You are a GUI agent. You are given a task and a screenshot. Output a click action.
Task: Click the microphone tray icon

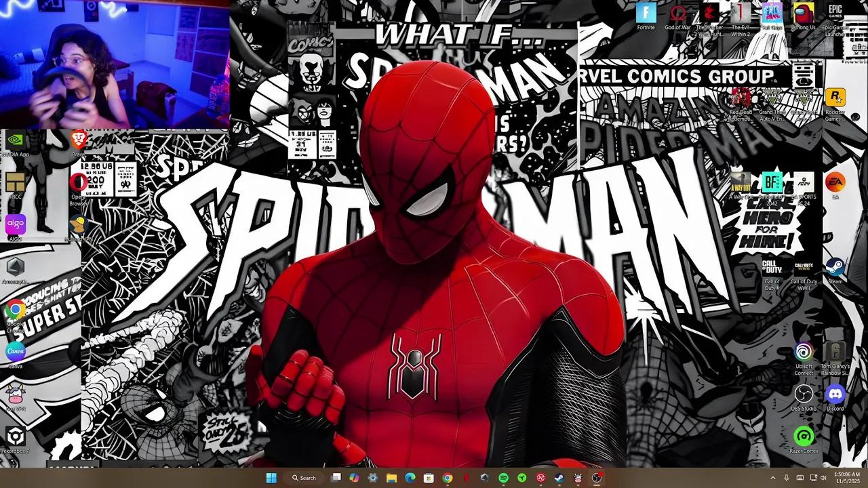click(x=786, y=478)
